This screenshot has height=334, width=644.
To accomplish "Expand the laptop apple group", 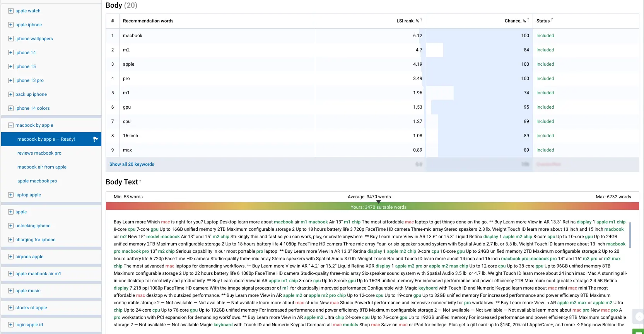I will (11, 195).
